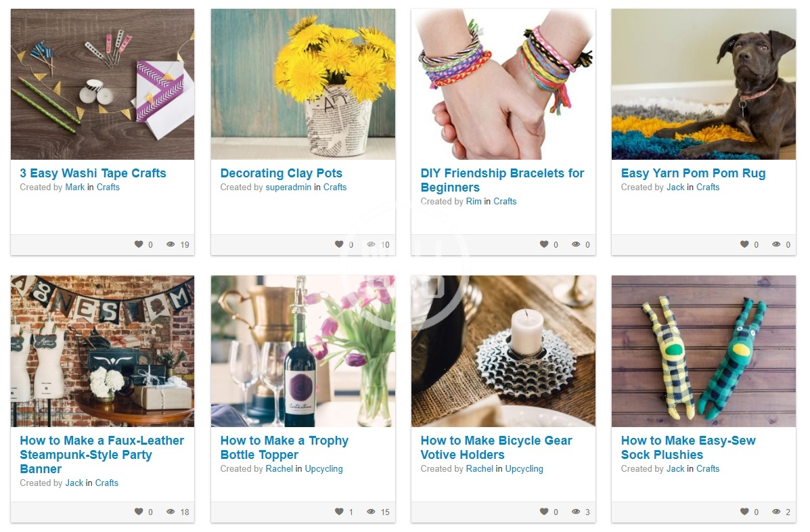Like the Decorating Clay Pots post
Image resolution: width=810 pixels, height=532 pixels.
point(339,244)
